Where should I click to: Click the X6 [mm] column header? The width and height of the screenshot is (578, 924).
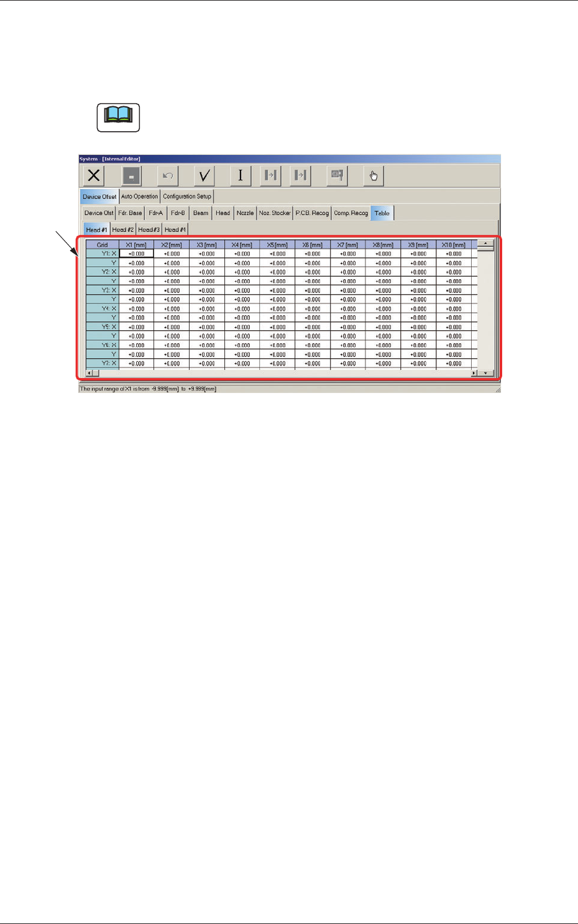[x=313, y=245]
